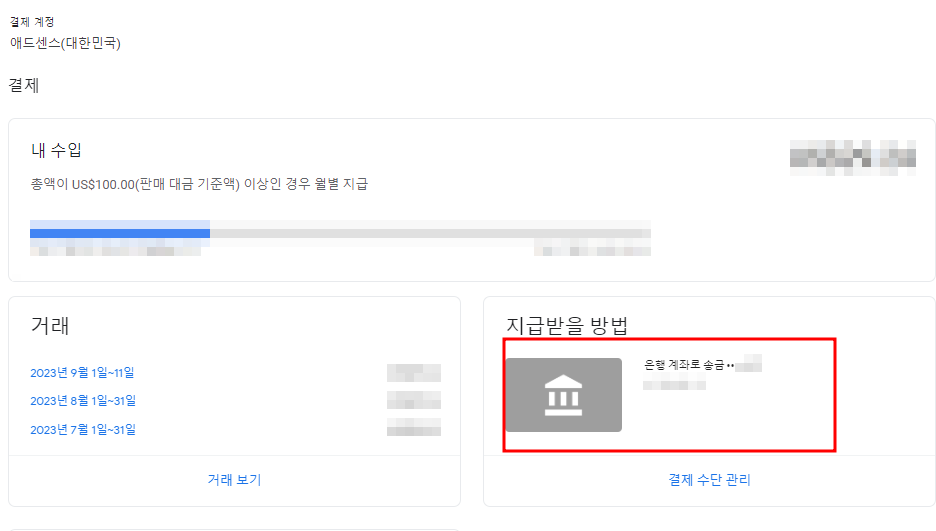
Task: Click the 애드센스(대한민국) payment account name
Action: [x=65, y=43]
